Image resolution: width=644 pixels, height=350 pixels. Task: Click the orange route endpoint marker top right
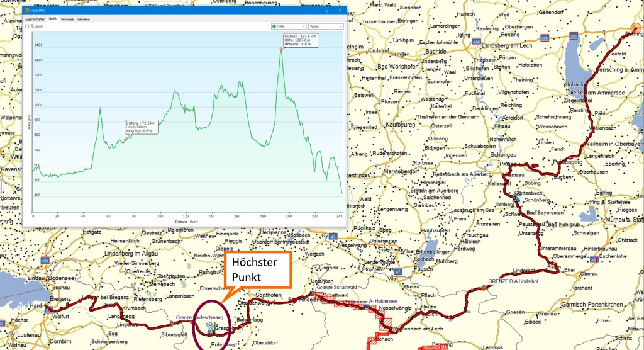pyautogui.click(x=635, y=28)
